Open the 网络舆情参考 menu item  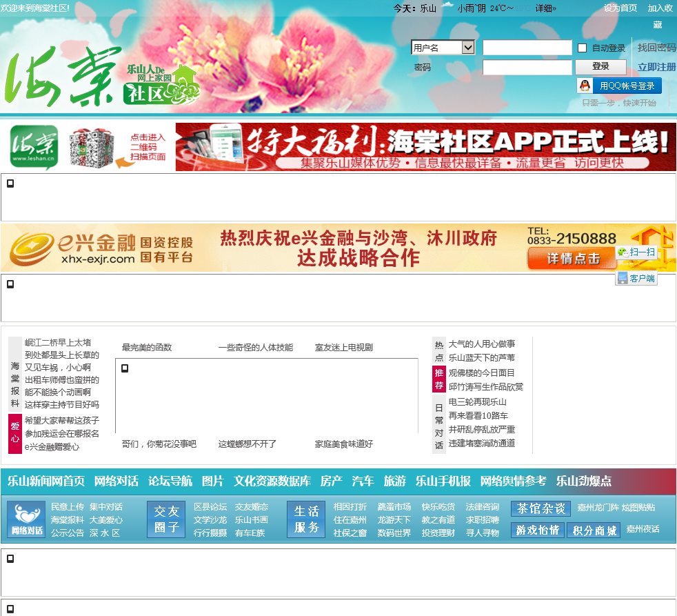514,481
